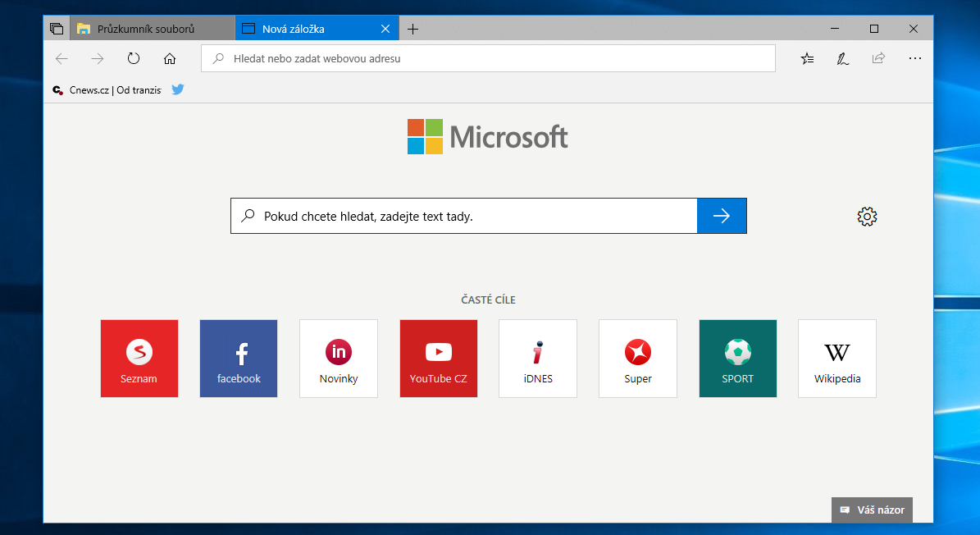Click the Refresh page icon
Viewport: 980px width, 535px height.
[x=134, y=58]
